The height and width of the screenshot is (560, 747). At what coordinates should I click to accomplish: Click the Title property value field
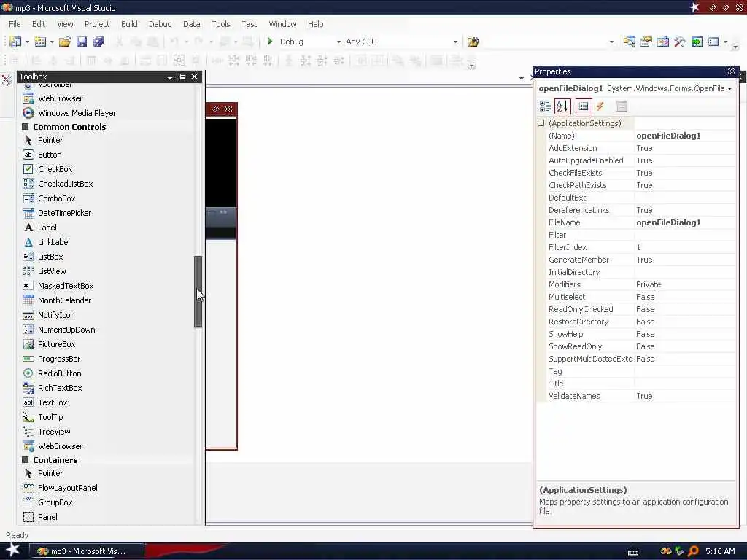[x=685, y=384]
